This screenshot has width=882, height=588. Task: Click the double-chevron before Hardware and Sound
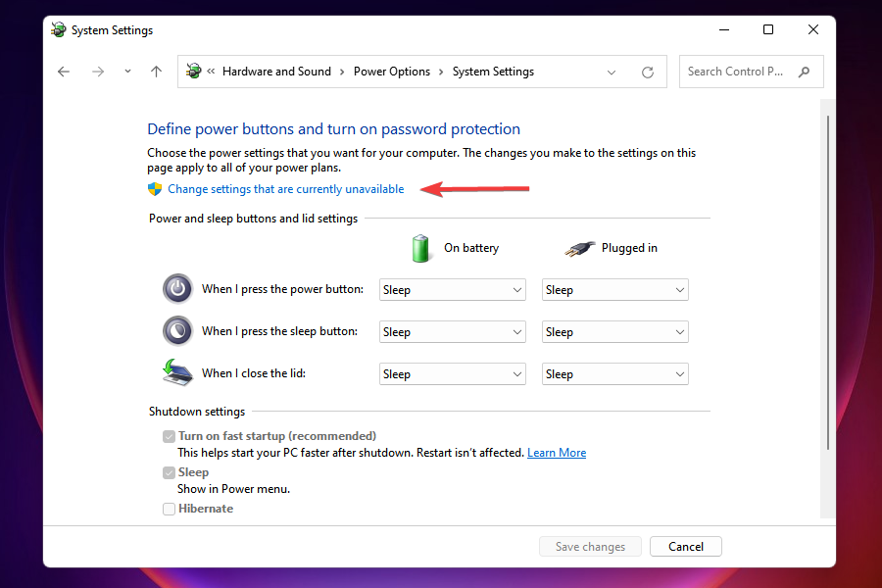[x=211, y=72]
